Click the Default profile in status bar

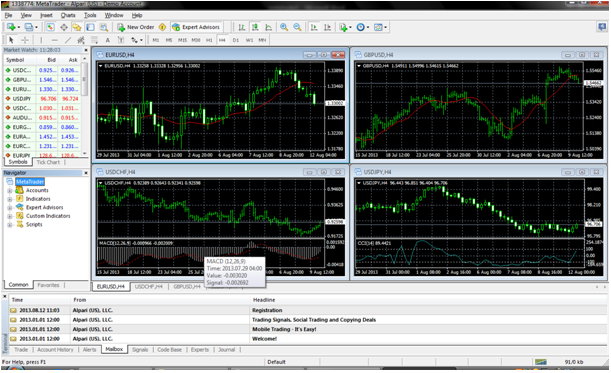276,362
